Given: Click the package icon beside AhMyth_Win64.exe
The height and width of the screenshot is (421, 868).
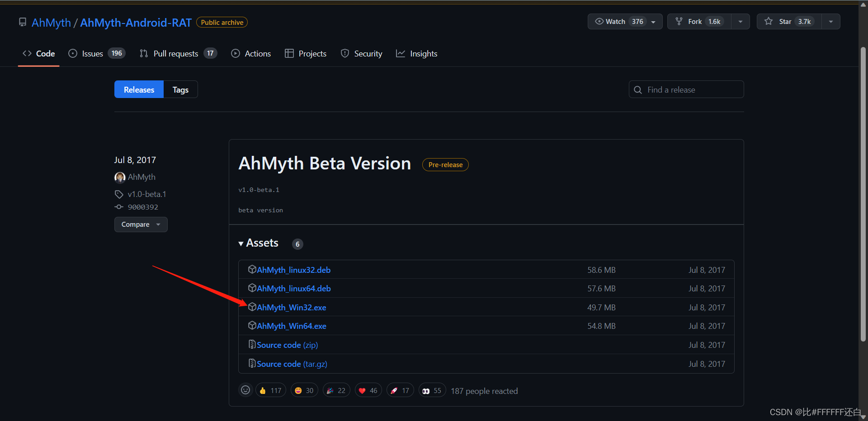Looking at the screenshot, I should (252, 325).
